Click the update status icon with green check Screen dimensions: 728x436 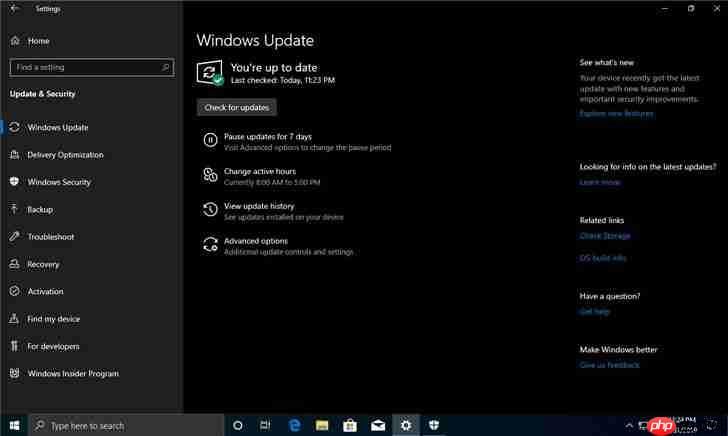coord(210,73)
